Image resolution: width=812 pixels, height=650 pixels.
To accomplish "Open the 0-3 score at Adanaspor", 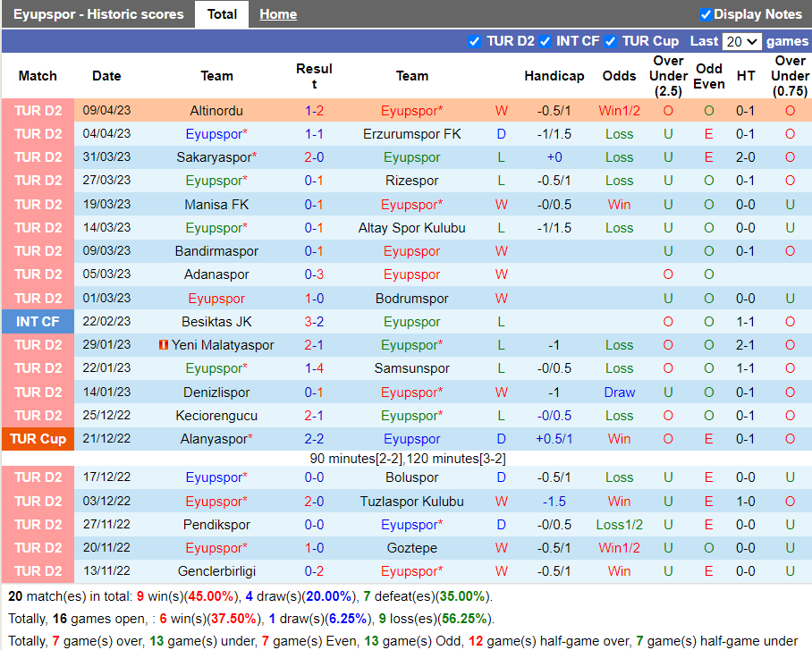I will coord(314,274).
